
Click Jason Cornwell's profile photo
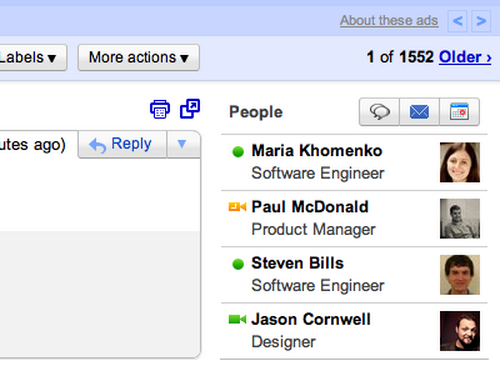pyautogui.click(x=460, y=331)
